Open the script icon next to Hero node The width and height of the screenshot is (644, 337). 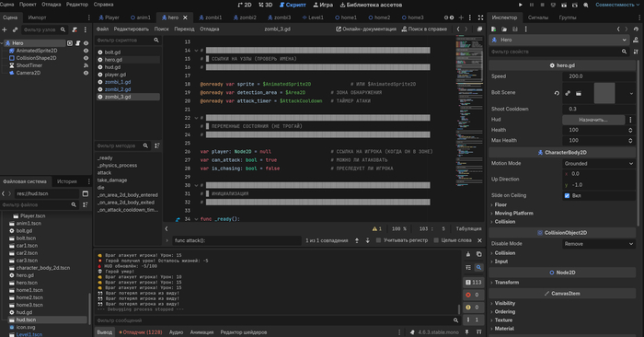(77, 43)
